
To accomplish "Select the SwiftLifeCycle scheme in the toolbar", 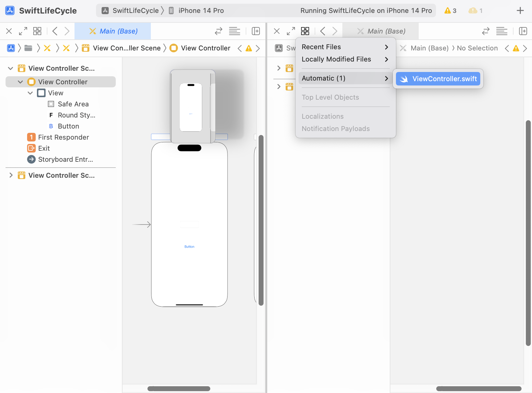I will pos(130,10).
